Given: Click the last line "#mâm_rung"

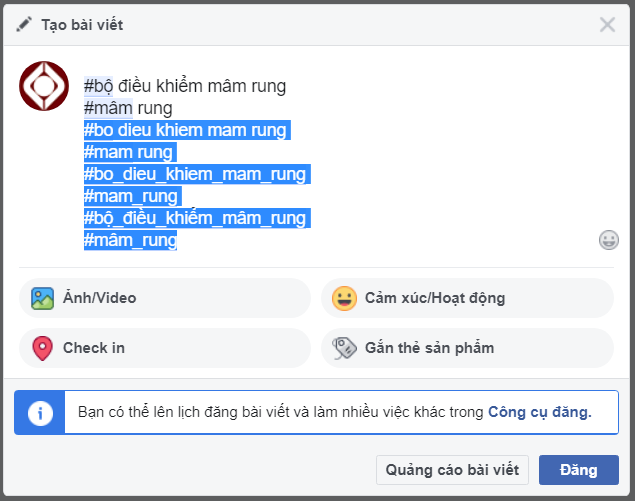Looking at the screenshot, I should [x=131, y=240].
